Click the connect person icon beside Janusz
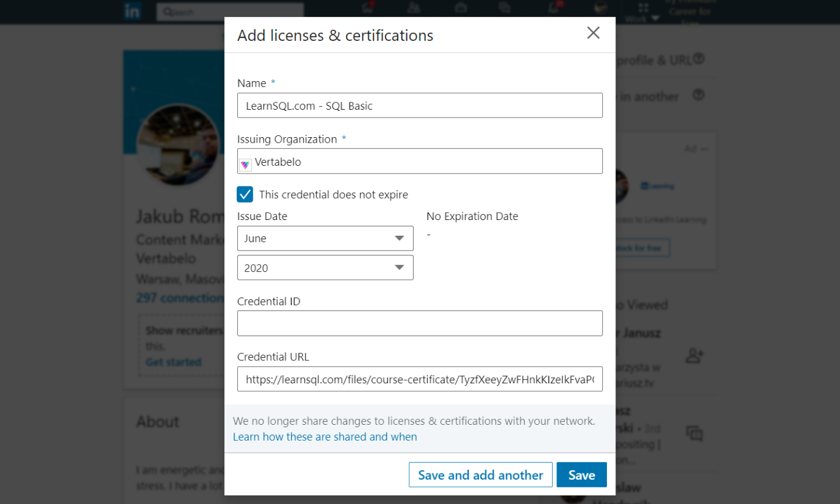The width and height of the screenshot is (840, 504). pyautogui.click(x=695, y=356)
